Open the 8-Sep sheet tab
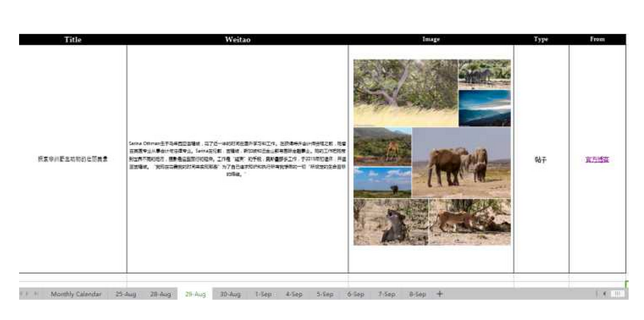 [x=417, y=294]
